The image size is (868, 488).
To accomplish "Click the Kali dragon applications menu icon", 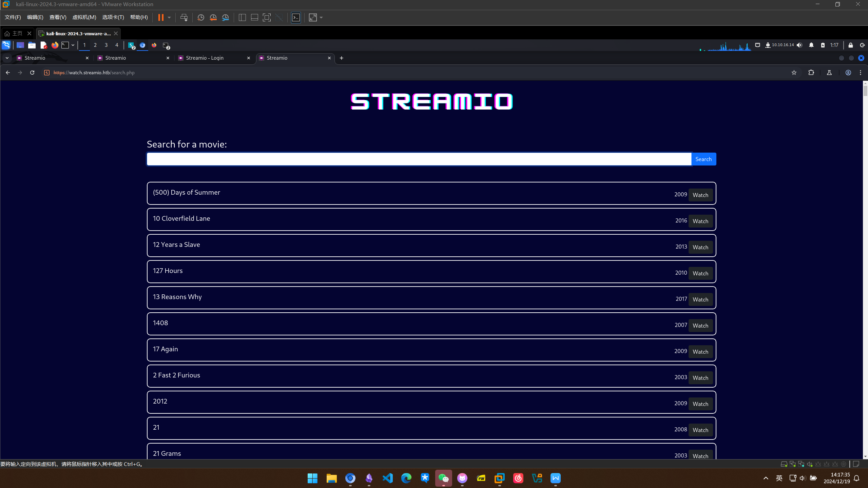I will click(x=6, y=45).
